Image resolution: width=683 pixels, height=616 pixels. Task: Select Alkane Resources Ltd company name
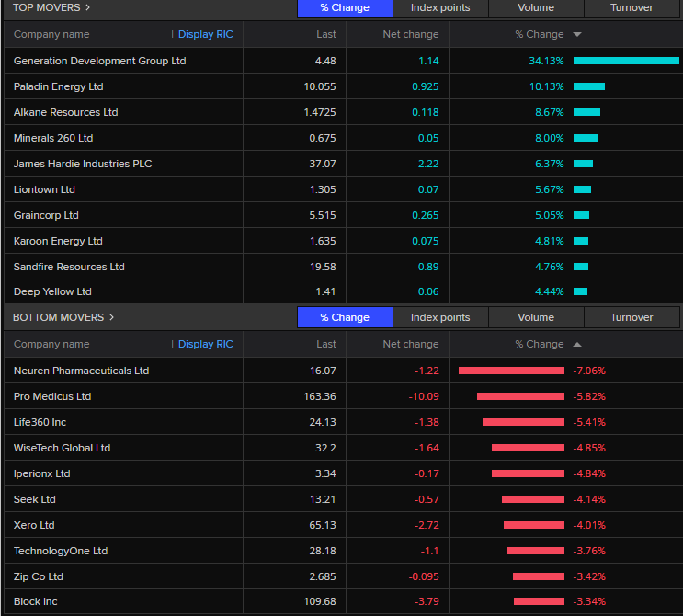(66, 112)
